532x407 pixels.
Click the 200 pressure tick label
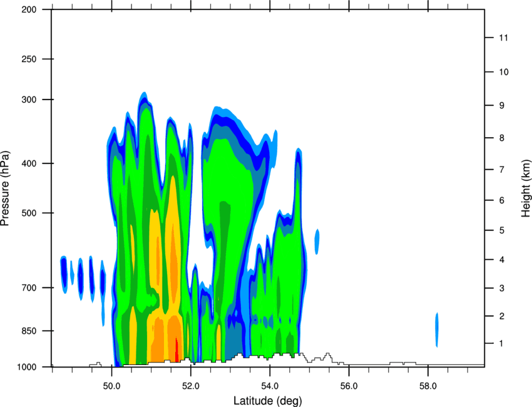tap(29, 9)
